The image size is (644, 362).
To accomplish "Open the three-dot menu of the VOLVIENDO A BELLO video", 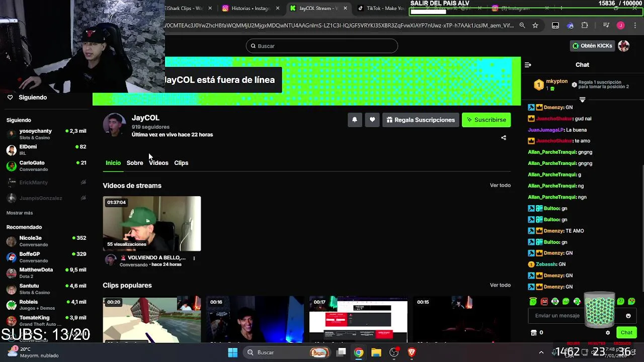I will [194, 258].
